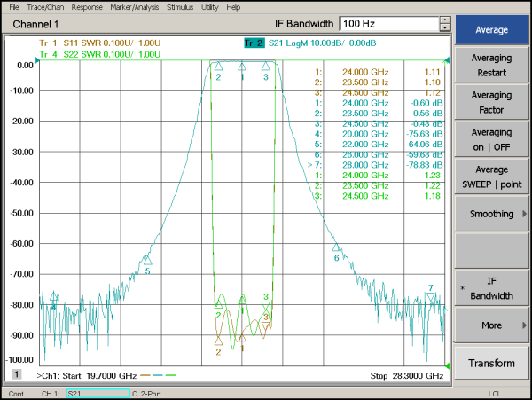The image size is (532, 400).
Task: Open the File menu
Action: 14,7
